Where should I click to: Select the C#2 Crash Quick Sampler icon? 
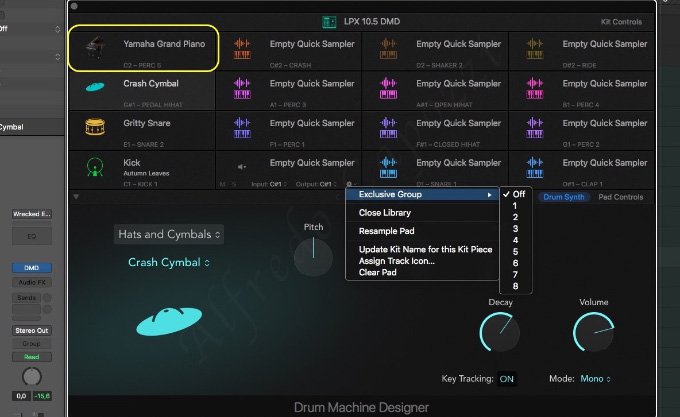click(240, 48)
